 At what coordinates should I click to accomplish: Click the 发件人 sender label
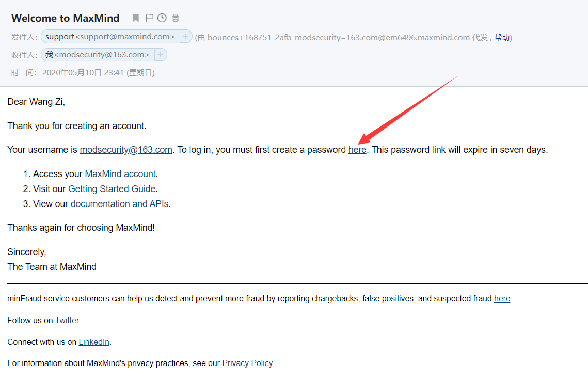[x=24, y=37]
